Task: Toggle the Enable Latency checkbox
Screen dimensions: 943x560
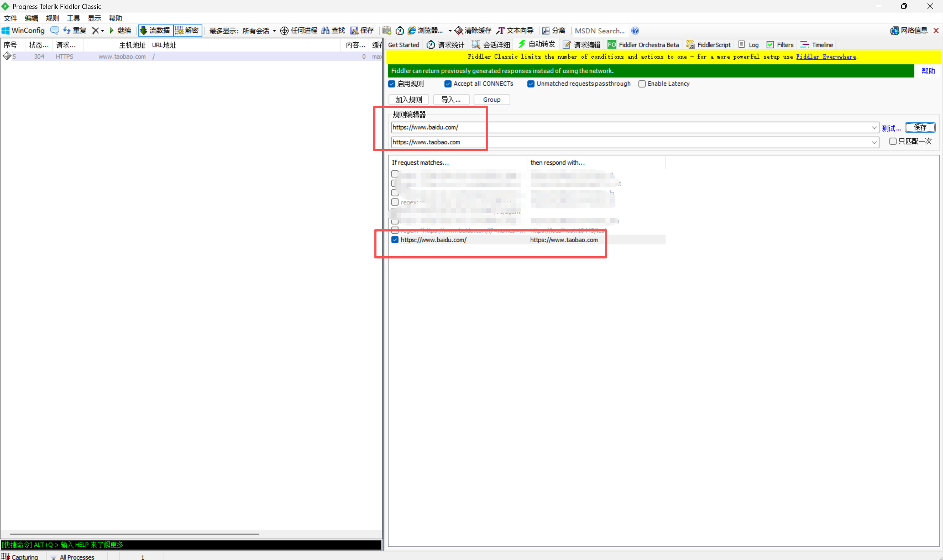Action: (642, 84)
